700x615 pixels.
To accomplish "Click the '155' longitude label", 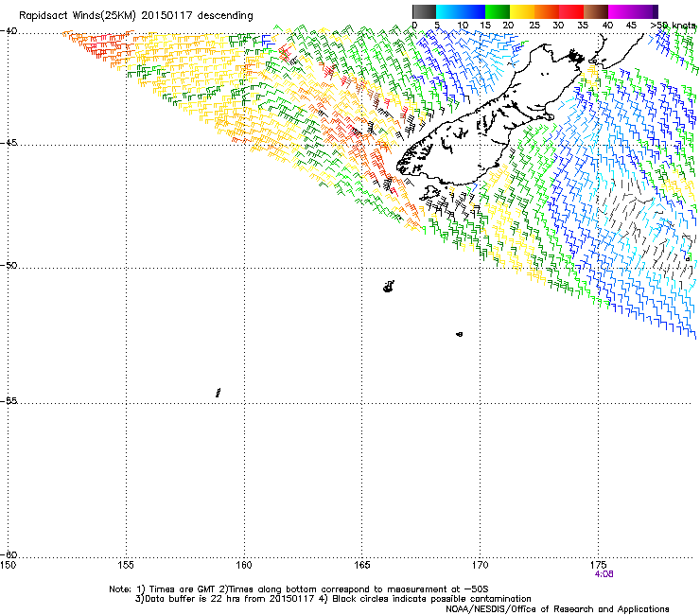I will (x=126, y=565).
